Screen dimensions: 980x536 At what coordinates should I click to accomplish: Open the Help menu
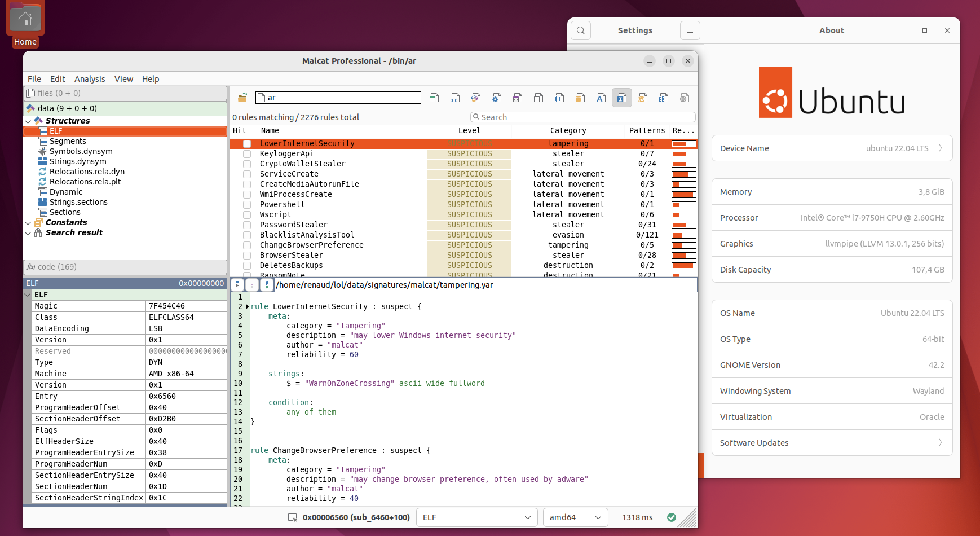151,79
